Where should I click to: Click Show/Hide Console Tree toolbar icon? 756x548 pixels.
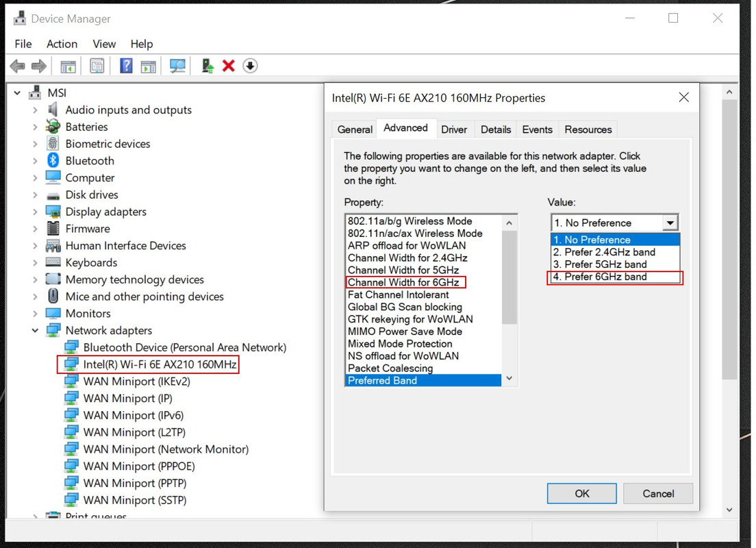tap(68, 66)
